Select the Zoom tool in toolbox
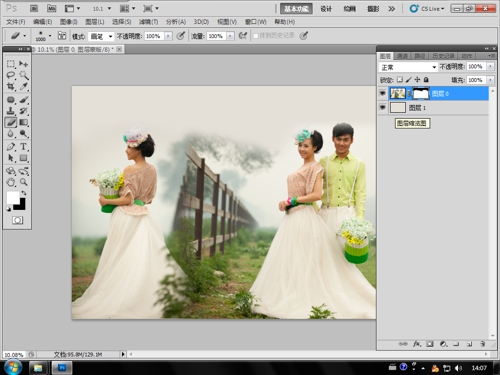 [x=23, y=182]
